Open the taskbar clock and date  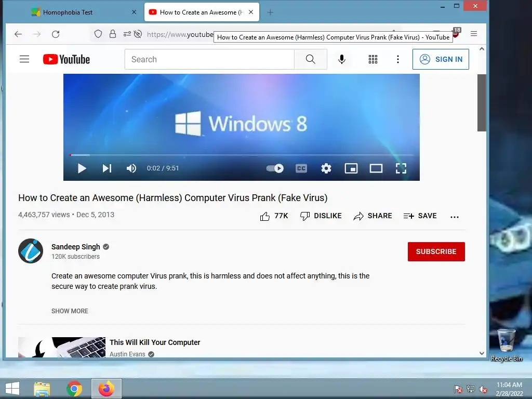click(x=509, y=389)
